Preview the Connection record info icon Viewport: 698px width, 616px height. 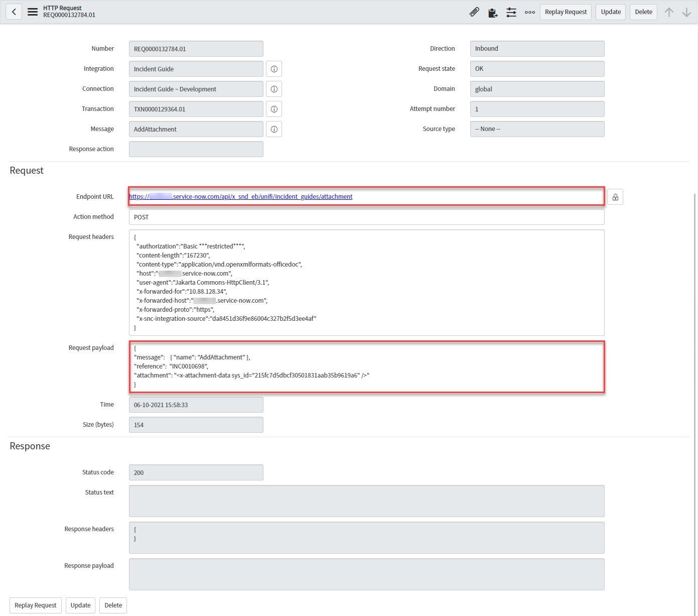(274, 89)
